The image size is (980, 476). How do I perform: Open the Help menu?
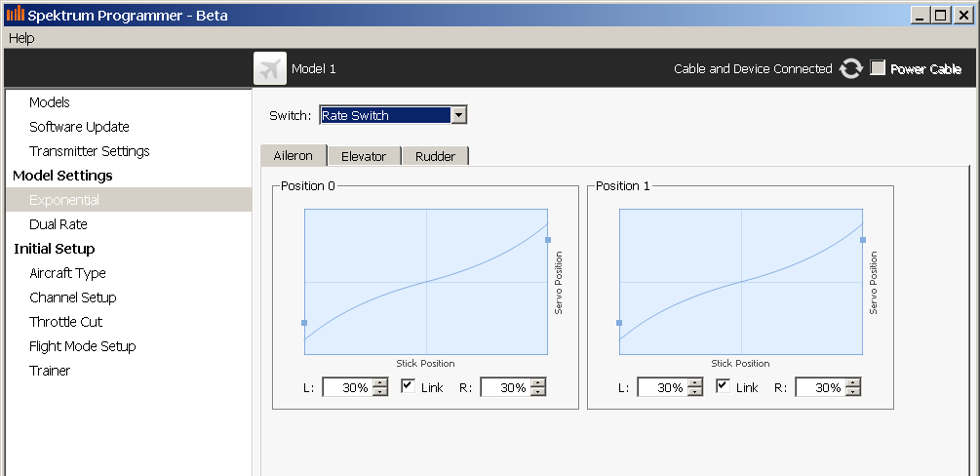[x=21, y=38]
